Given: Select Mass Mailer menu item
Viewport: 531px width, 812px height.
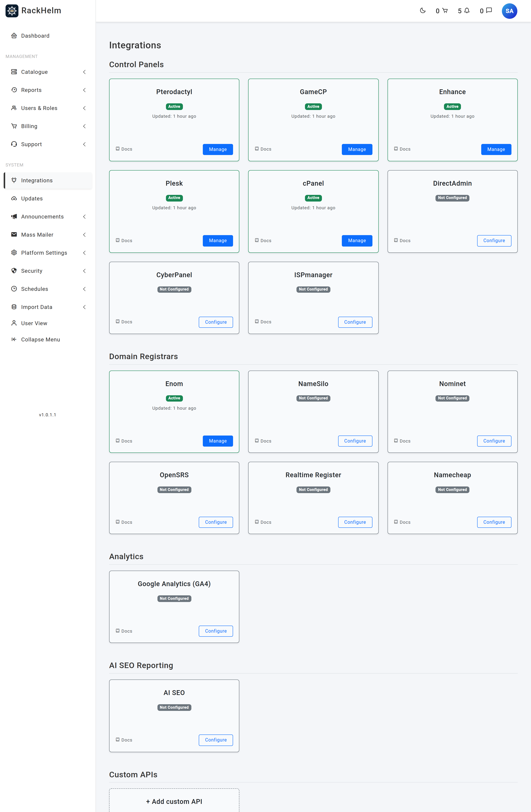Looking at the screenshot, I should (x=48, y=235).
